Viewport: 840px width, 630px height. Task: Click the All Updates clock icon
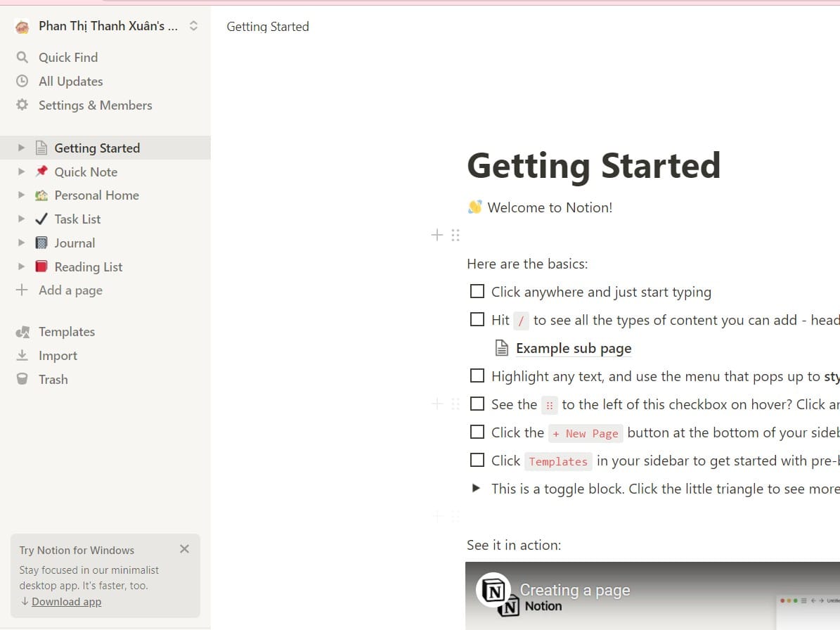(22, 81)
